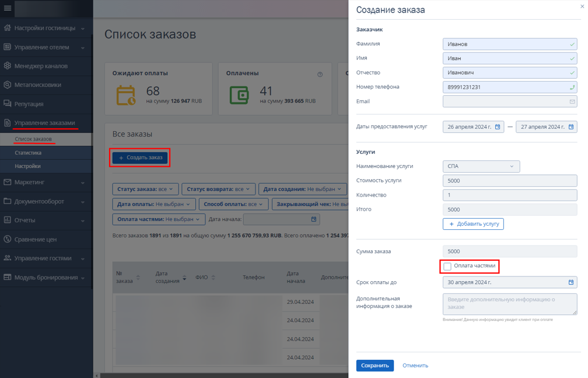Viewport: 588px width, 378px height.
Task: Click the Отчество input field
Action: tap(510, 72)
